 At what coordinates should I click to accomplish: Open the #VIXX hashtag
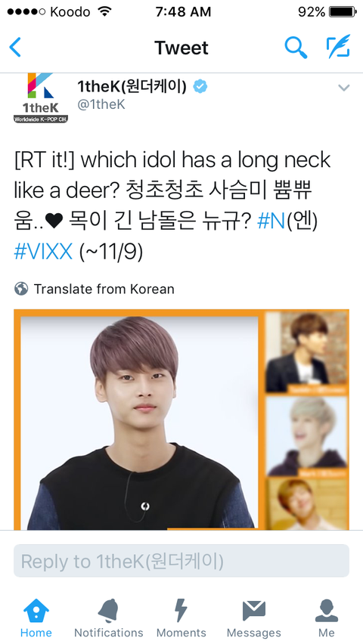coord(43,252)
